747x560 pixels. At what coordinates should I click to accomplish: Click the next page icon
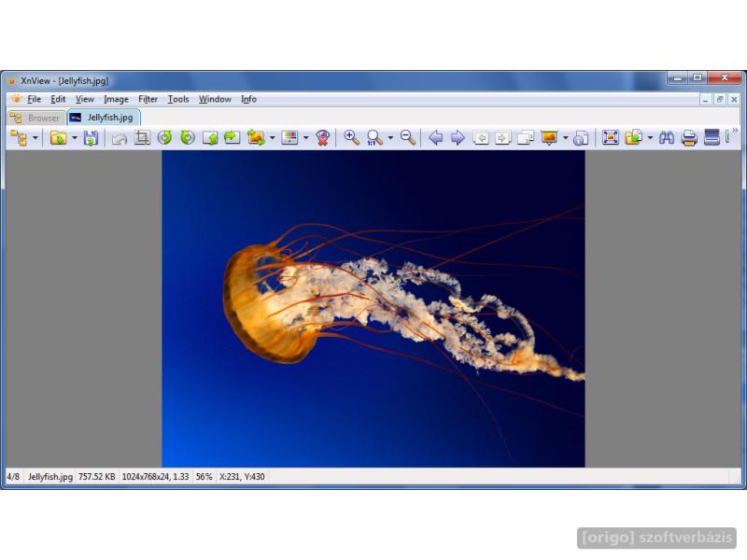[x=502, y=138]
